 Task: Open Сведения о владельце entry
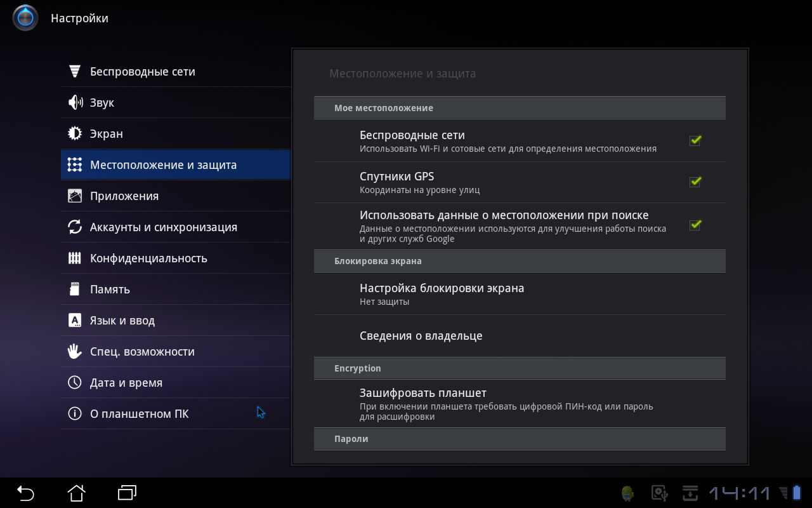(x=421, y=336)
